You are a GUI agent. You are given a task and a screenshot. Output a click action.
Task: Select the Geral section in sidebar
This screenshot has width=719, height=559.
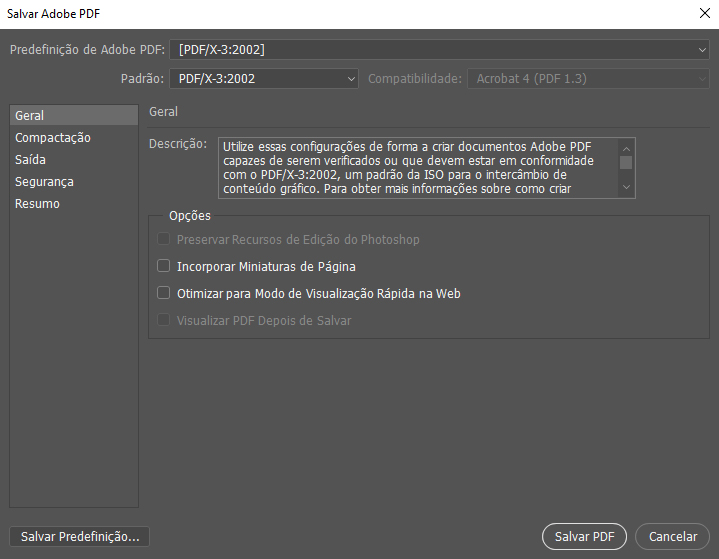pos(30,116)
